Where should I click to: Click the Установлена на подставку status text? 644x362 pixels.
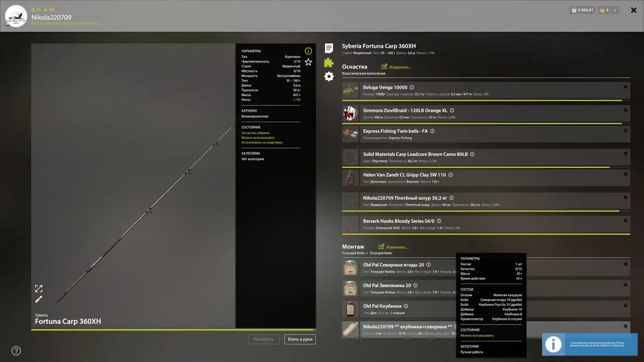pos(262,142)
